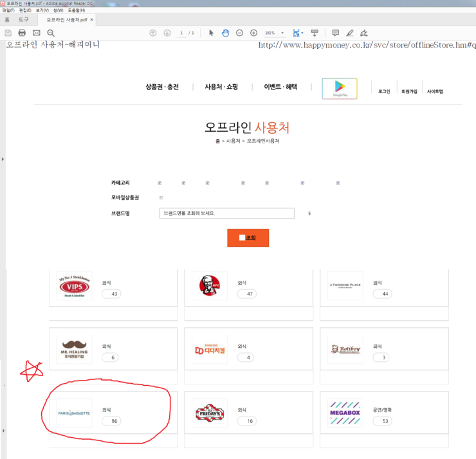Print the document with printer icon

click(x=22, y=33)
